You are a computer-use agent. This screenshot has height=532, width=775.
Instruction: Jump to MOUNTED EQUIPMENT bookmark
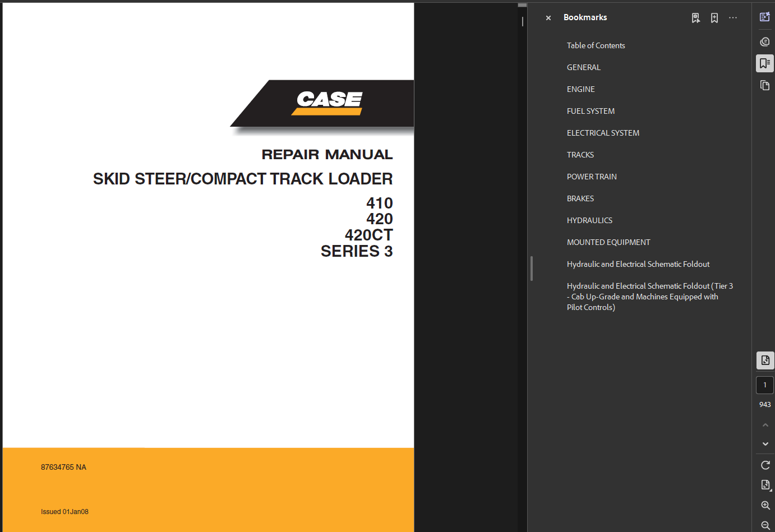point(608,242)
